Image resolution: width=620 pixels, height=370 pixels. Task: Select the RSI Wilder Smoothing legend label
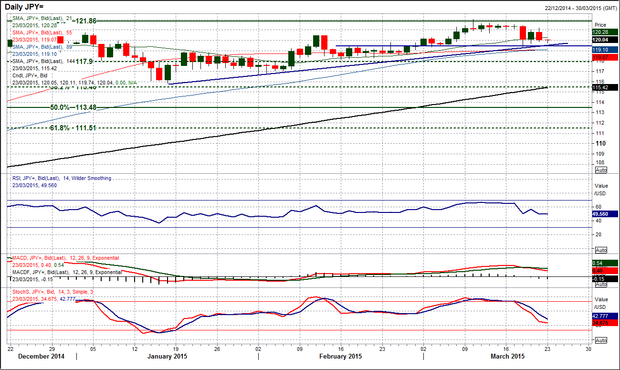point(61,178)
